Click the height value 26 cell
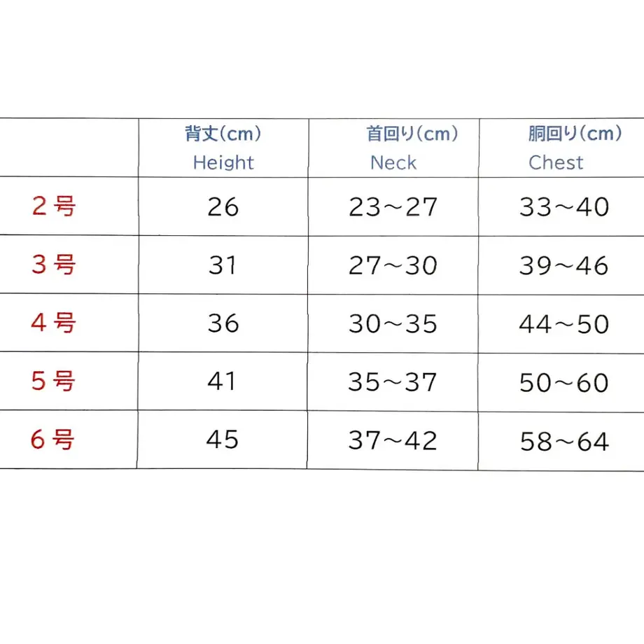The width and height of the screenshot is (644, 644). coord(223,206)
